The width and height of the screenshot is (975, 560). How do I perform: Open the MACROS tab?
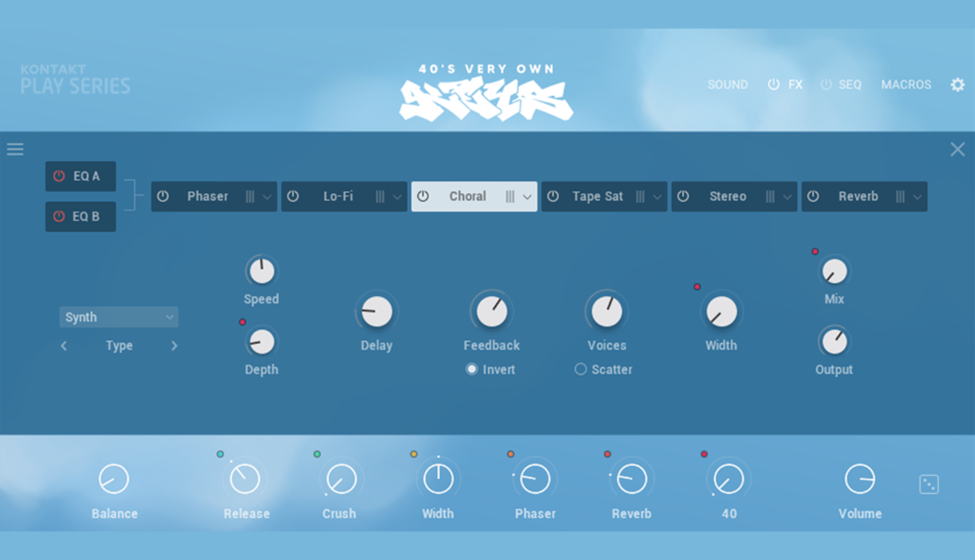pos(906,84)
